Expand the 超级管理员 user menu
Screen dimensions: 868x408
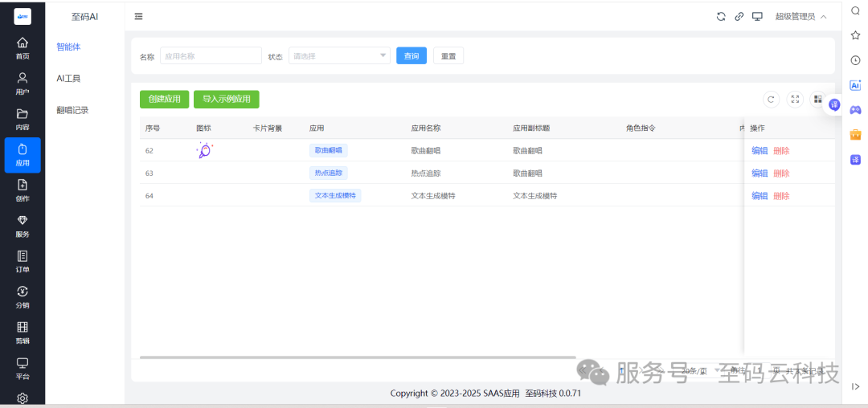pos(800,17)
